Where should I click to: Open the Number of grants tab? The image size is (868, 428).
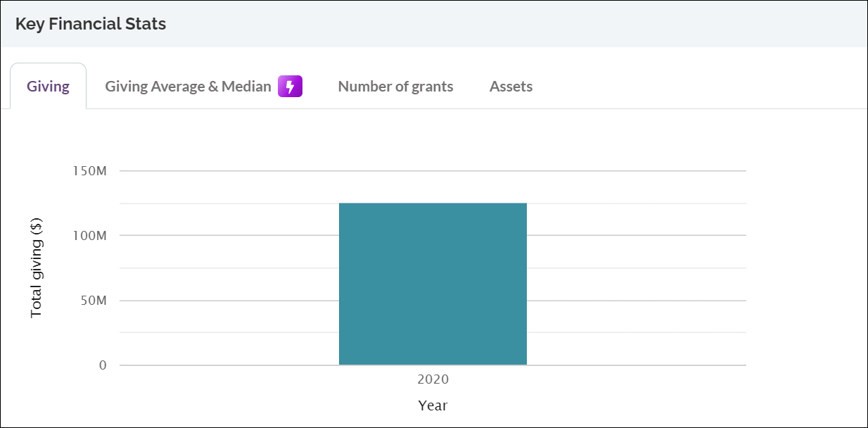[x=395, y=86]
